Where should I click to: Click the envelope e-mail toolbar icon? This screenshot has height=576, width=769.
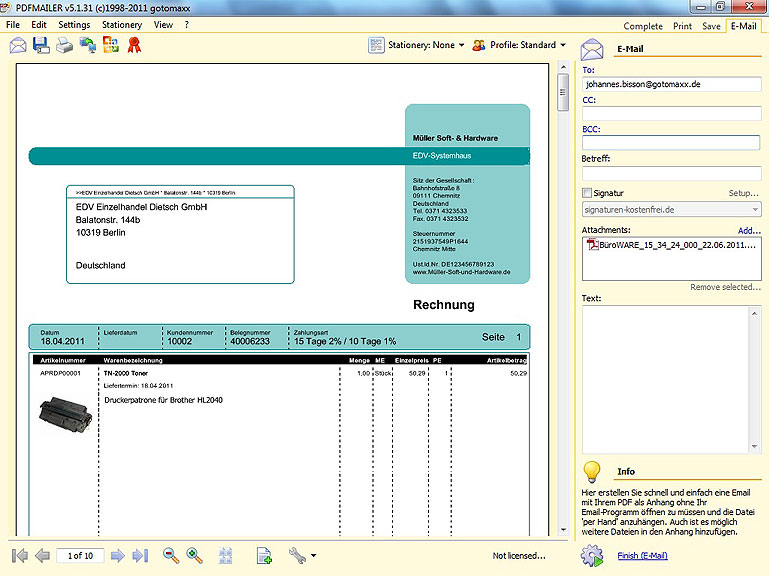tap(18, 46)
